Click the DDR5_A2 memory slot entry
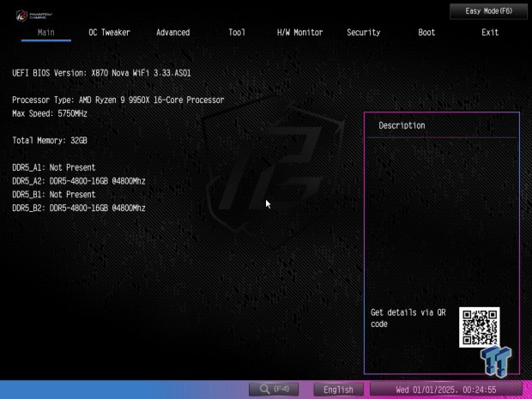The image size is (532, 399). (79, 181)
